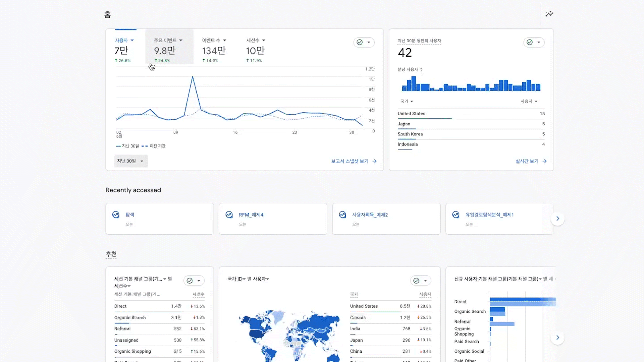This screenshot has width=644, height=362.
Task: Open the Insights sparkline icon at top right
Action: pyautogui.click(x=549, y=14)
